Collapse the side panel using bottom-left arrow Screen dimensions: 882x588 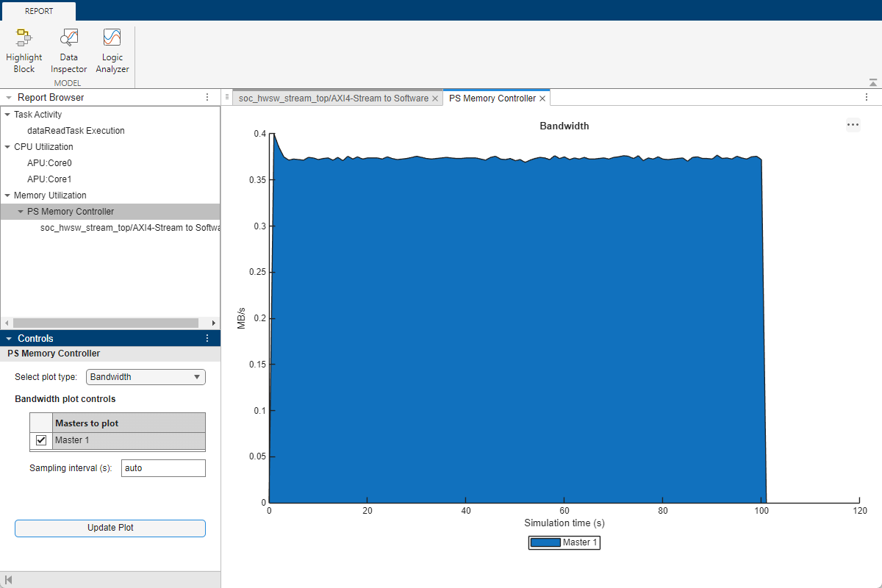coord(8,580)
